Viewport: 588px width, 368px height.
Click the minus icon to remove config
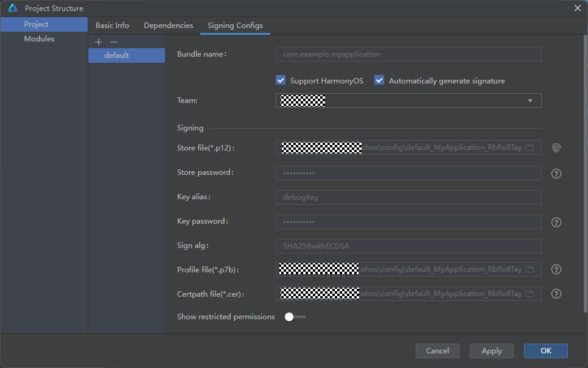[x=113, y=42]
